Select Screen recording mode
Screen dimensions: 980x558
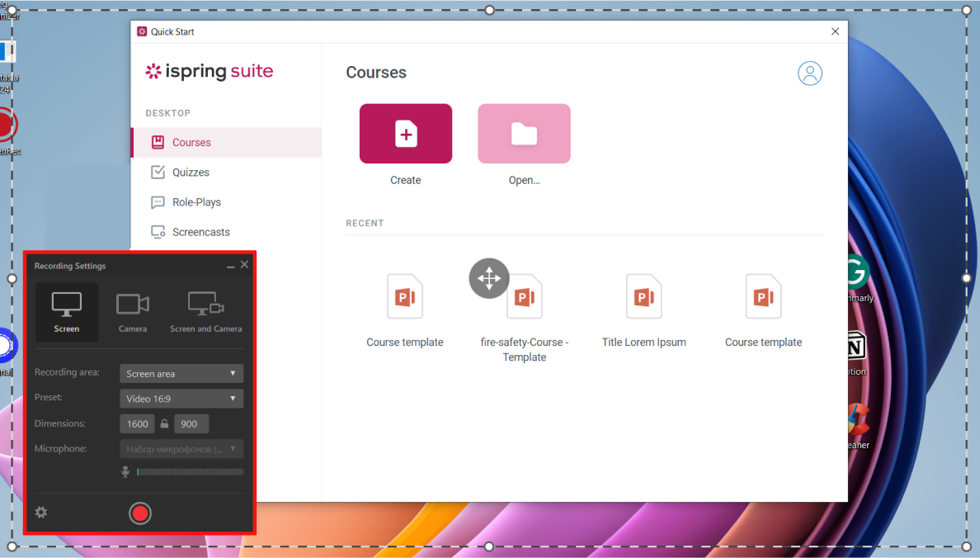[x=67, y=312]
